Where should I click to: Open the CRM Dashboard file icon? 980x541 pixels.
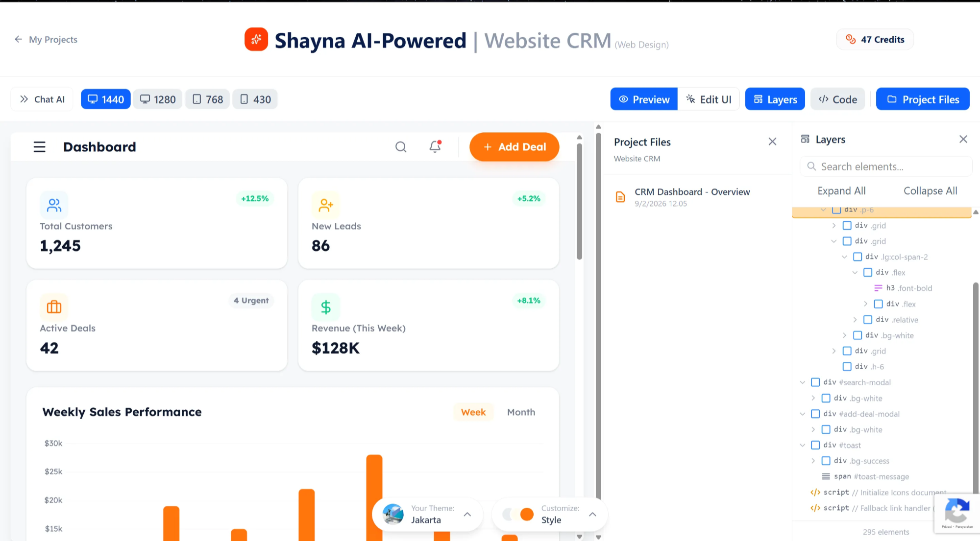click(x=620, y=197)
